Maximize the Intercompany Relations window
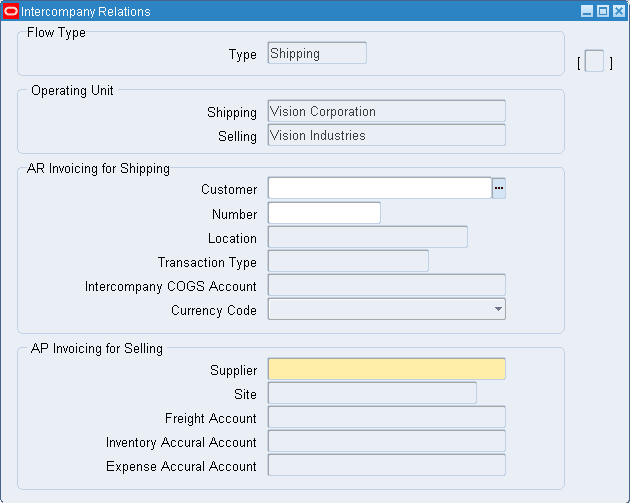The height and width of the screenshot is (503, 630). [x=602, y=11]
